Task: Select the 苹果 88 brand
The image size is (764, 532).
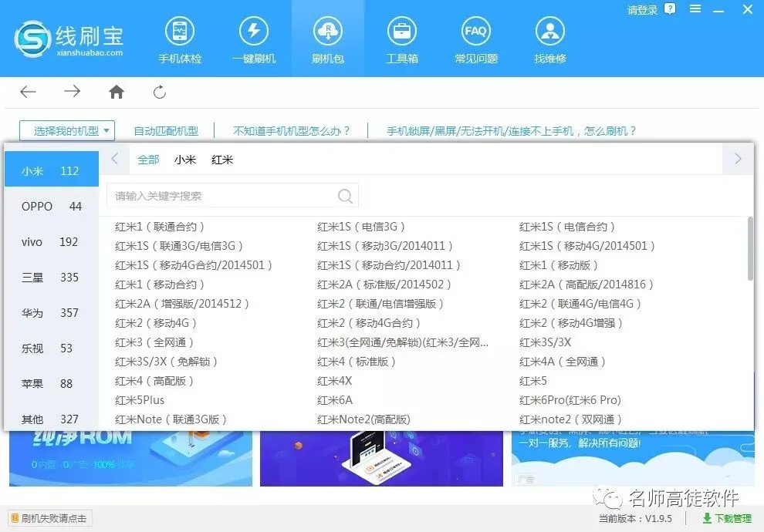Action: click(51, 384)
